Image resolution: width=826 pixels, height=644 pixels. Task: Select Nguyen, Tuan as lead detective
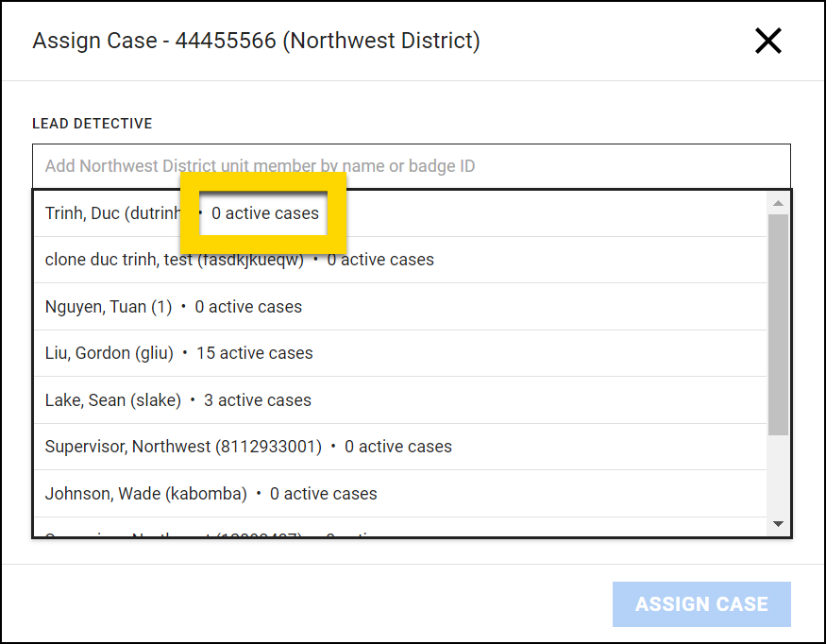click(109, 307)
